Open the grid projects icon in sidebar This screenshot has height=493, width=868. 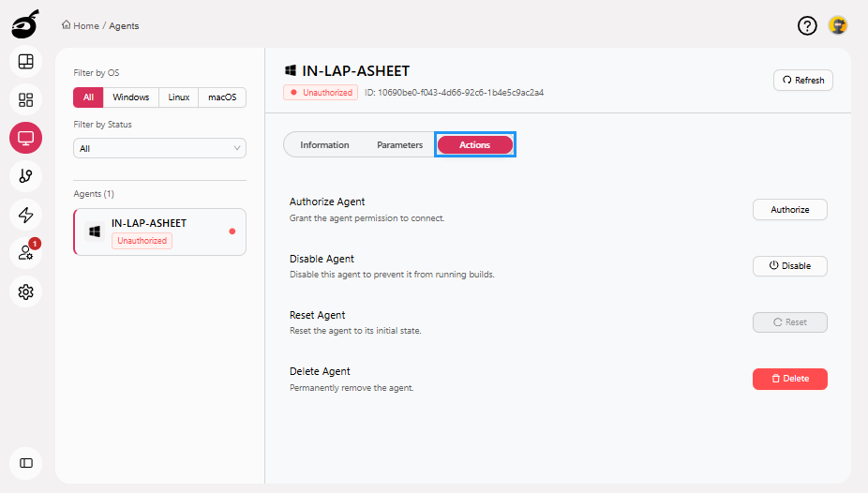(x=26, y=99)
